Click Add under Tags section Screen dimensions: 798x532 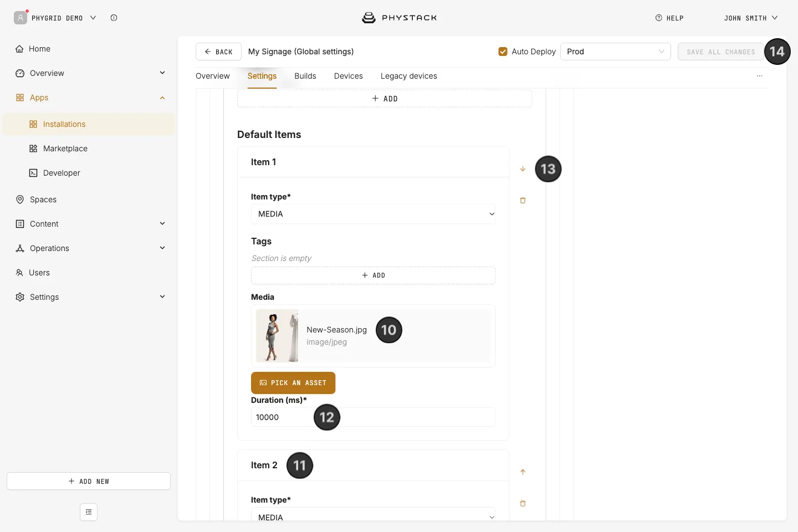tap(374, 275)
